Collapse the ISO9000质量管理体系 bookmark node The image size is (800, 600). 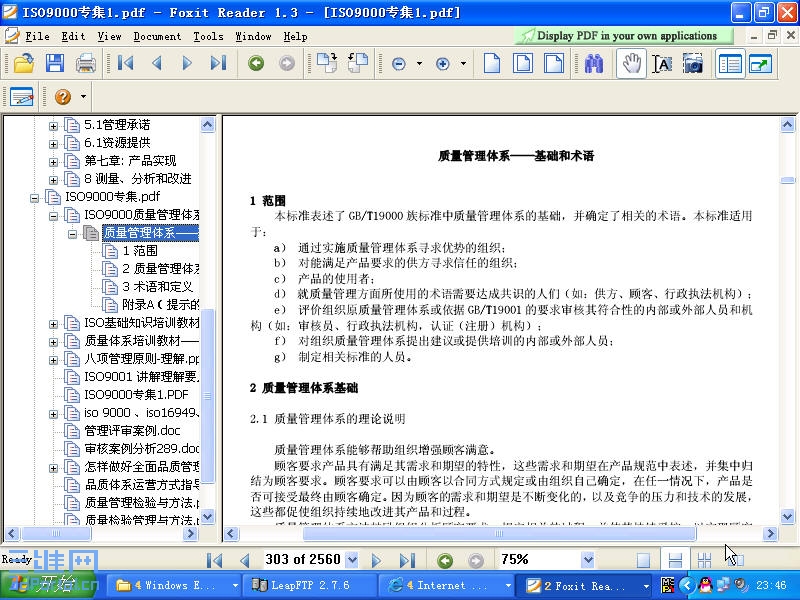coord(53,216)
